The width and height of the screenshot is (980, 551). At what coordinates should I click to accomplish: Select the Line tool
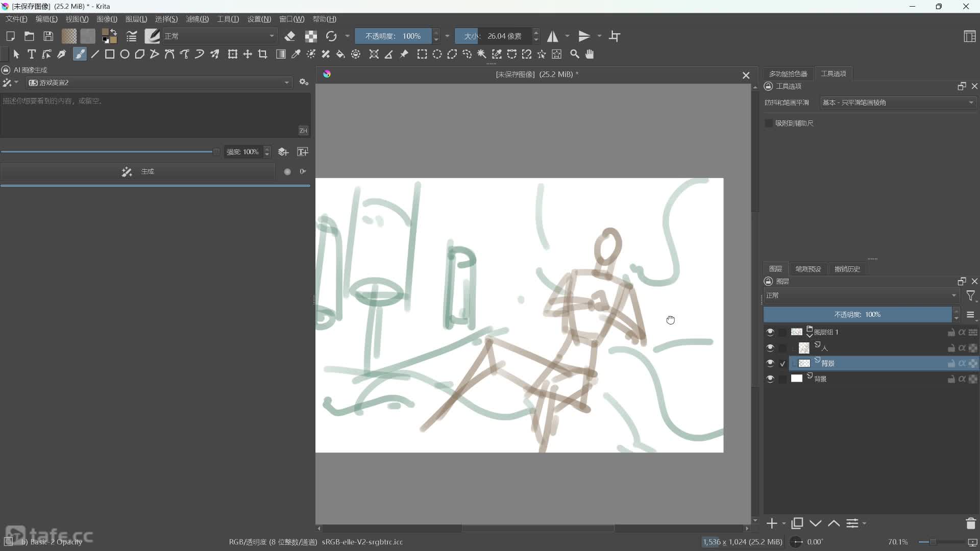[95, 54]
